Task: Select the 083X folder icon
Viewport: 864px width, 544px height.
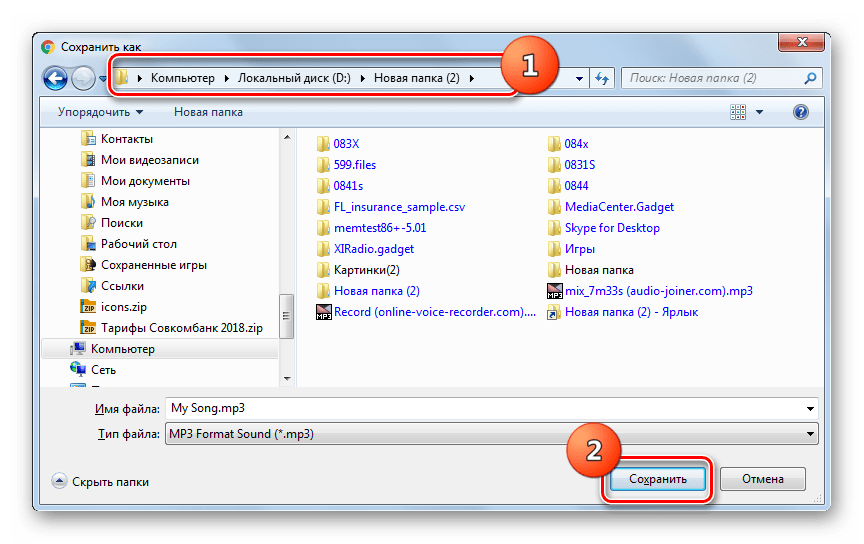Action: [323, 144]
